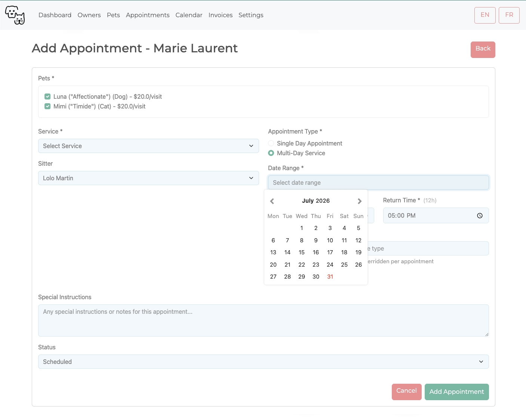This screenshot has height=420, width=526.
Task: Pick July 18 in the calendar
Action: pos(344,252)
